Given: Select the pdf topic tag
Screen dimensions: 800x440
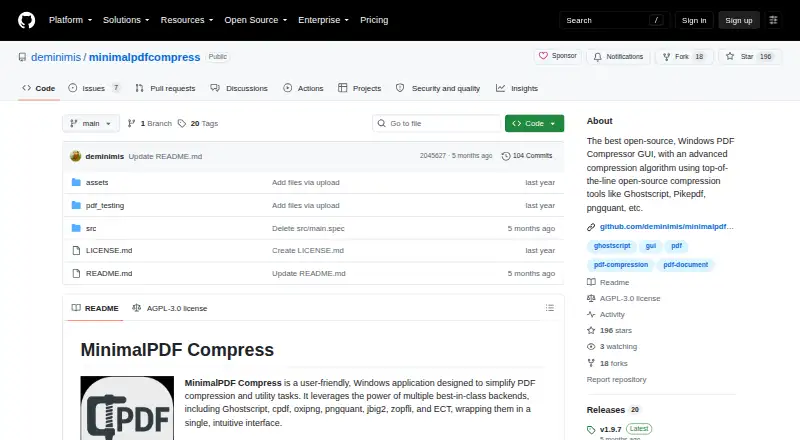Looking at the screenshot, I should click(x=677, y=246).
